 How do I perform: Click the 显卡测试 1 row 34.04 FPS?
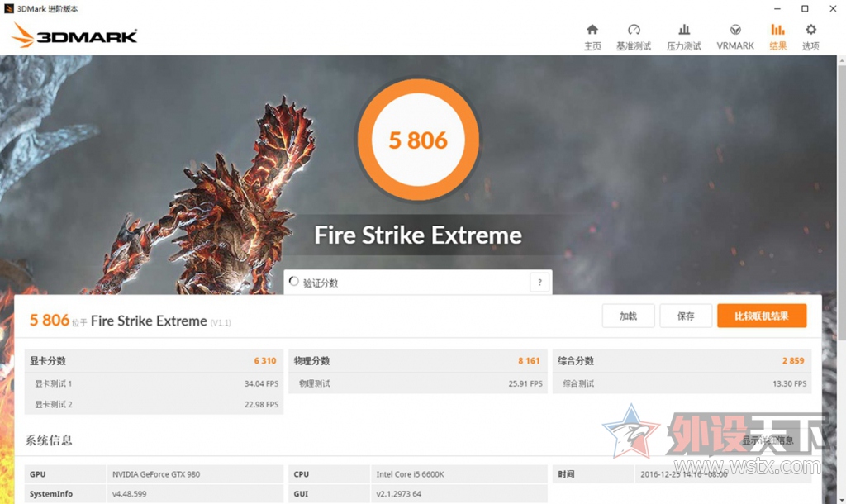tap(154, 383)
